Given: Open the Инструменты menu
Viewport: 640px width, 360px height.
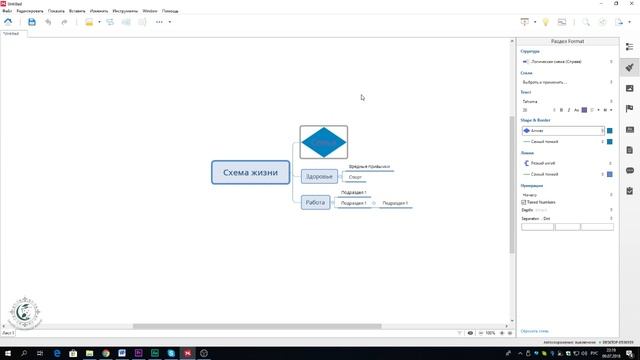Looking at the screenshot, I should tap(125, 11).
